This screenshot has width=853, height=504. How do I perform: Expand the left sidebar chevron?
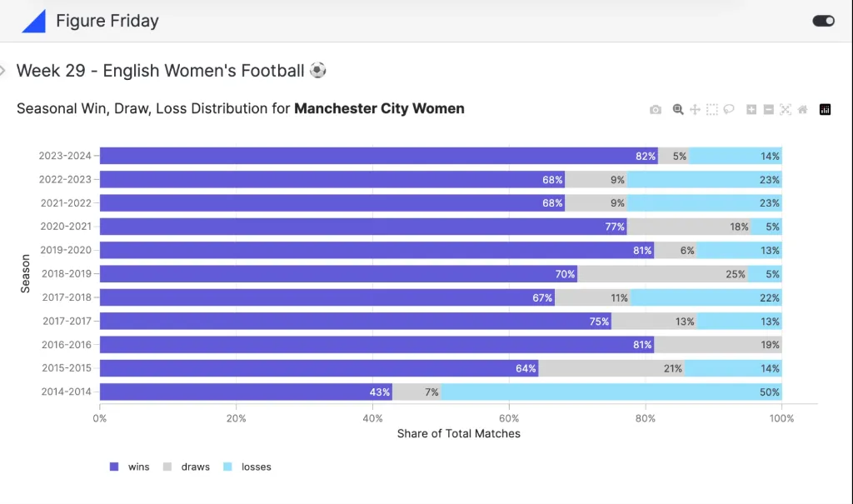(x=3, y=71)
